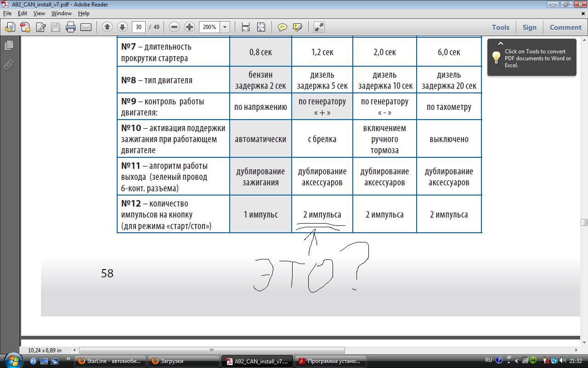Collapse the Tools convert tip popup
The height and width of the screenshot is (368, 588).
pos(501,44)
